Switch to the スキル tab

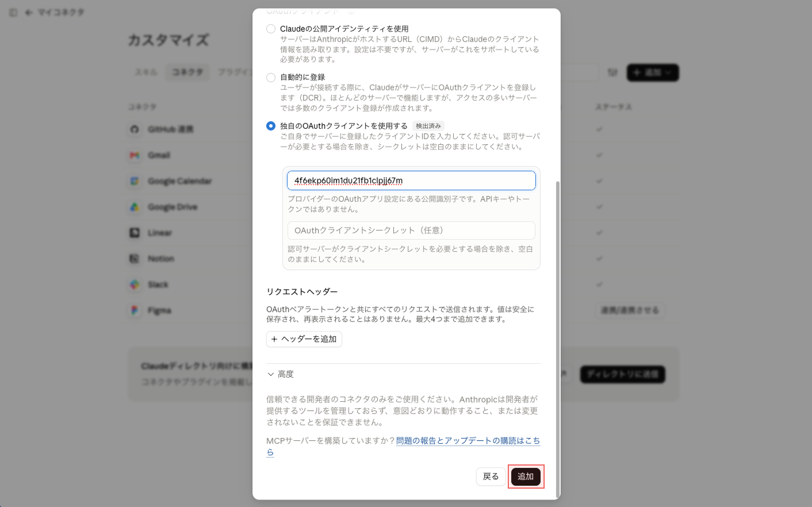[x=146, y=72]
